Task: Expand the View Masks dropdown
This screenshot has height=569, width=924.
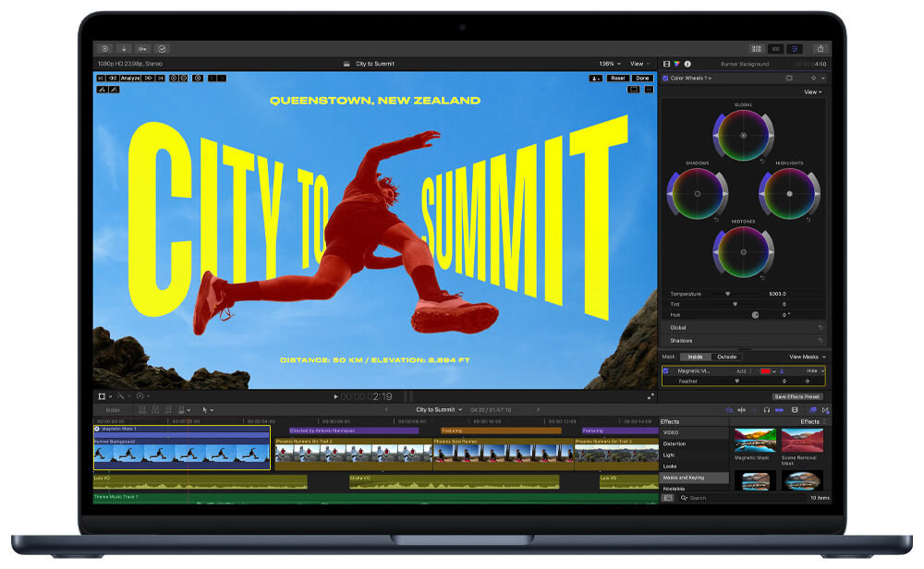Action: (x=806, y=357)
